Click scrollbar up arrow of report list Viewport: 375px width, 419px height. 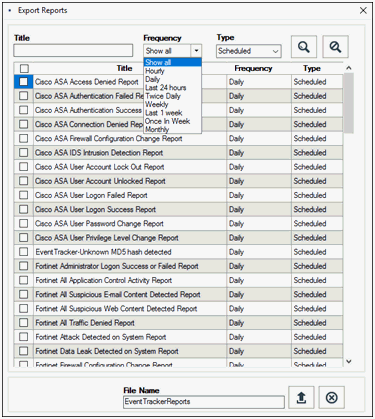[x=349, y=68]
